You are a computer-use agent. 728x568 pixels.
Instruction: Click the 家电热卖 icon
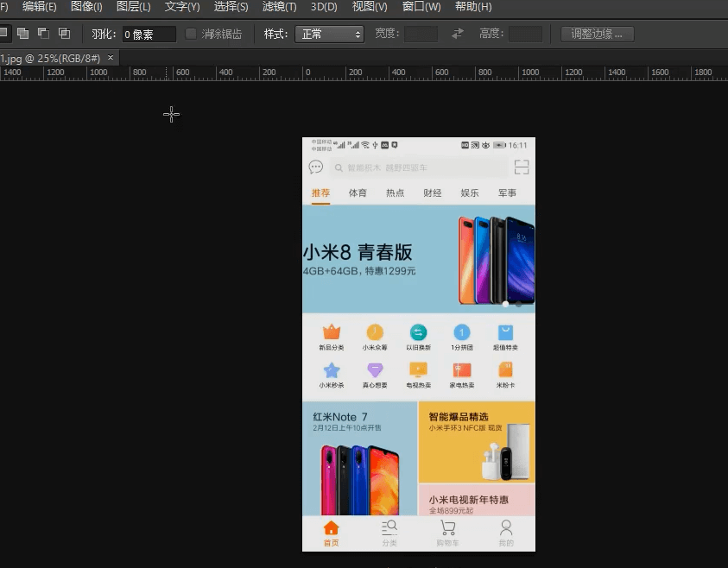click(461, 370)
